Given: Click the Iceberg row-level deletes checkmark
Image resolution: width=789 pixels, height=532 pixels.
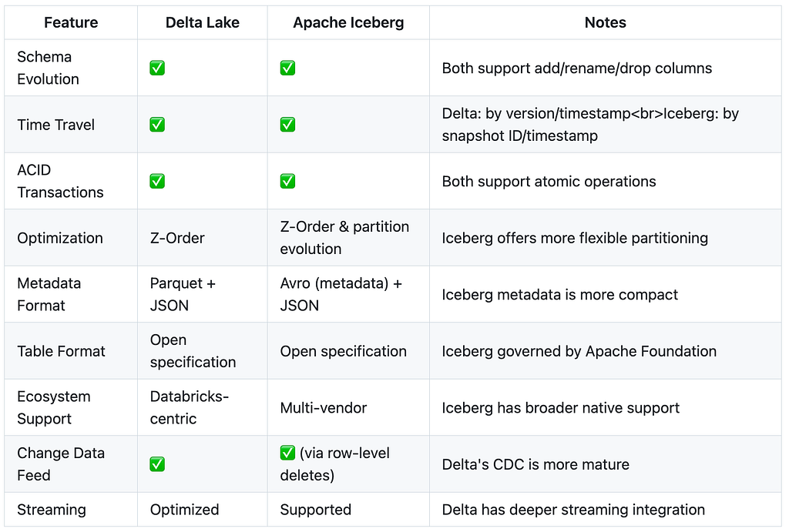Looking at the screenshot, I should (287, 453).
